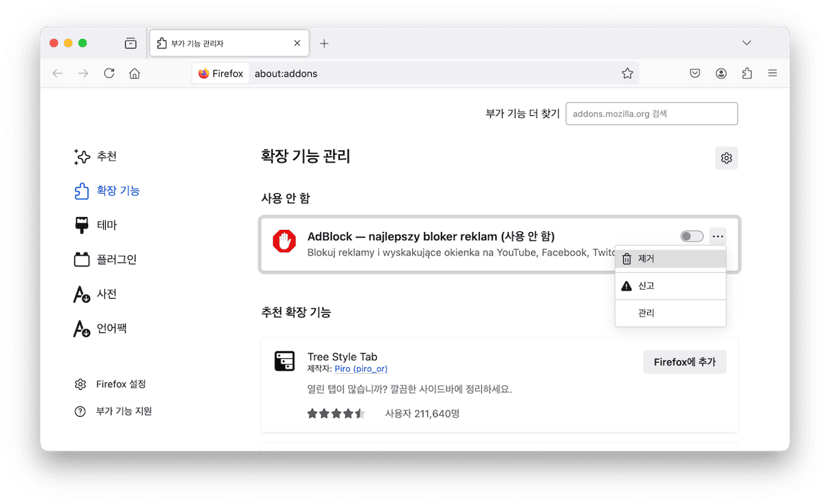The image size is (830, 504).
Task: Open the Piro (piro_or) author link
Action: [361, 369]
